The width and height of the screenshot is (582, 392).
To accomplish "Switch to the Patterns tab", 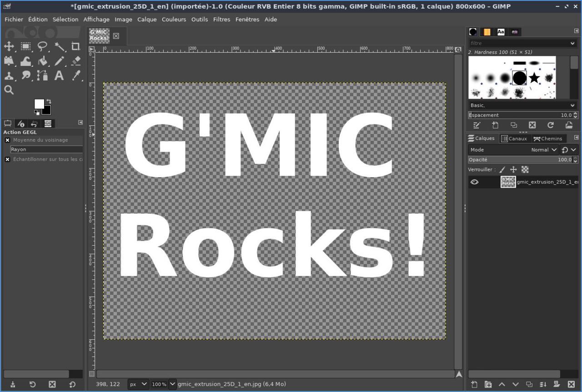I will point(487,32).
